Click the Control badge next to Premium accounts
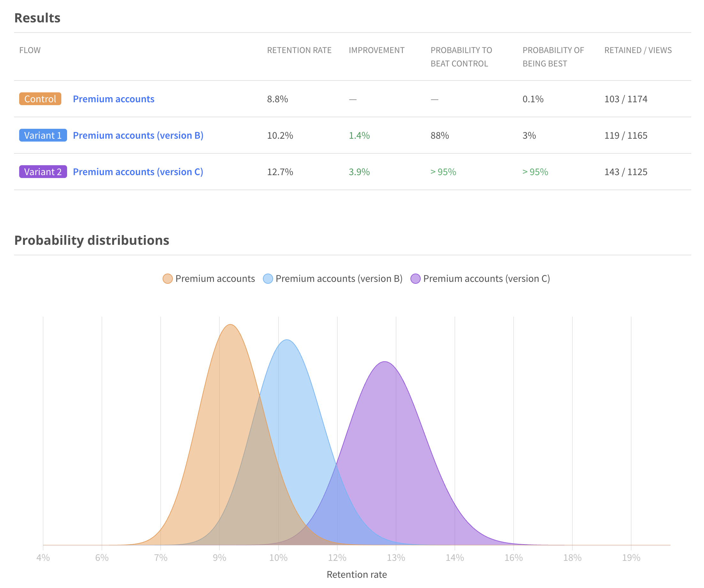The height and width of the screenshot is (588, 704). pyautogui.click(x=40, y=99)
